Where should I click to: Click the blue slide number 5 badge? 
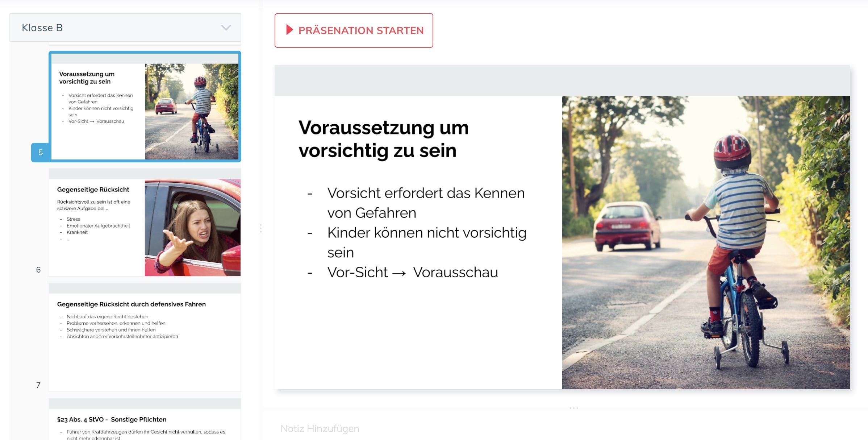(40, 152)
